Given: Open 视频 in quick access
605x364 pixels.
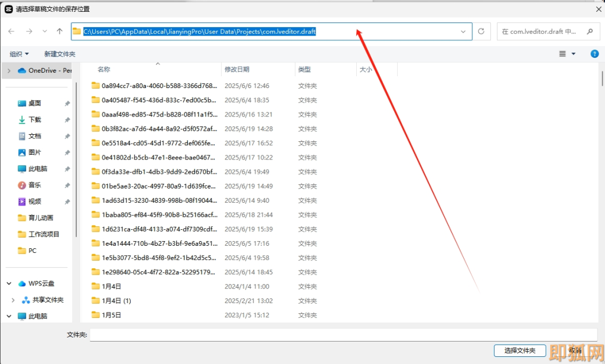Looking at the screenshot, I should click(x=30, y=201).
